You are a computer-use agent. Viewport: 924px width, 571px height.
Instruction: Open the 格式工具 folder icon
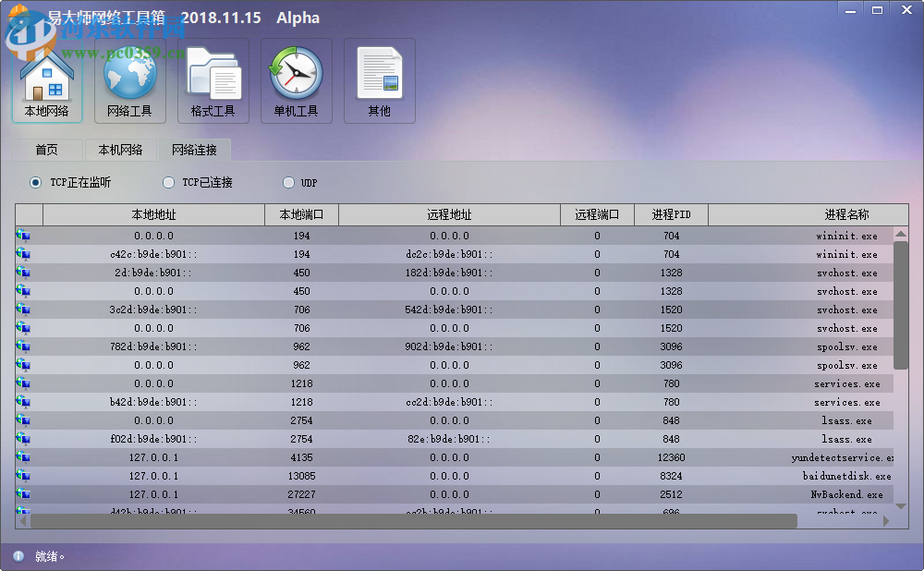point(213,80)
